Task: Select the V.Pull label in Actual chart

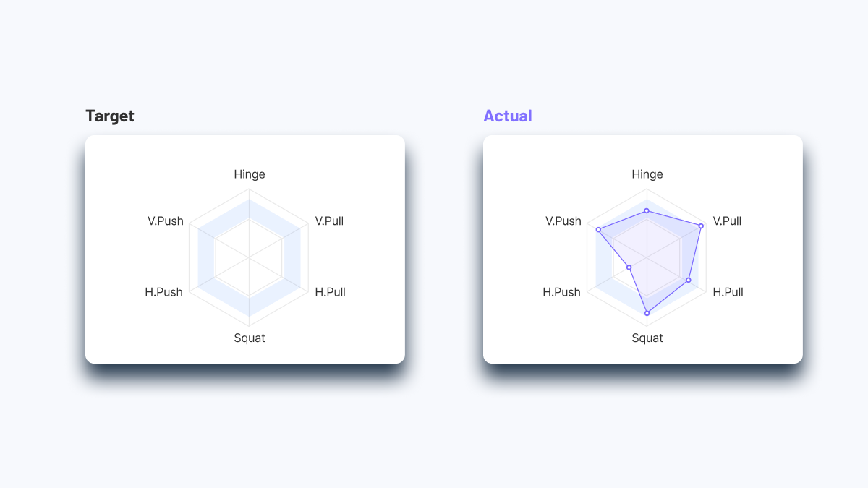Action: [728, 221]
